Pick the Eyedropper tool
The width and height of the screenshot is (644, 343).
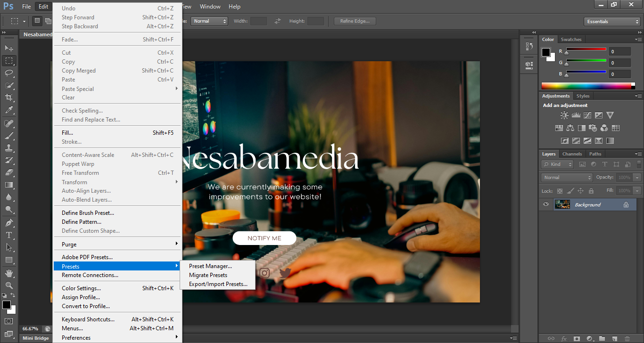[x=9, y=110]
